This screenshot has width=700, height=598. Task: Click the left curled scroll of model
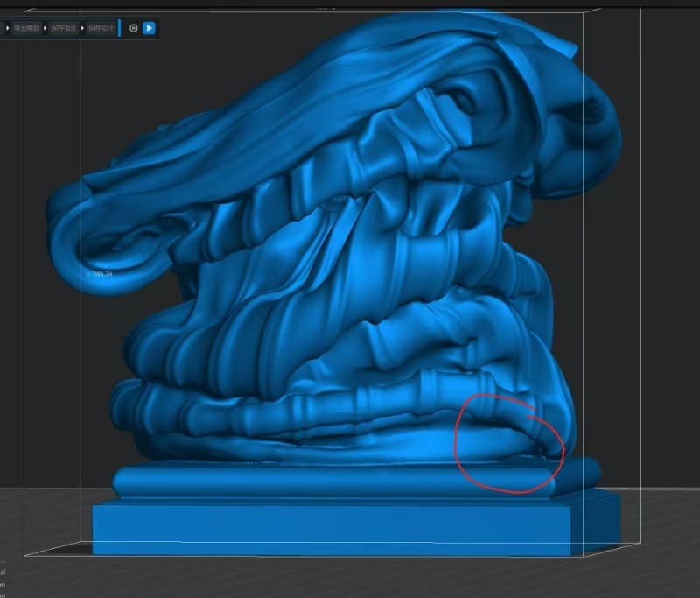point(87,236)
